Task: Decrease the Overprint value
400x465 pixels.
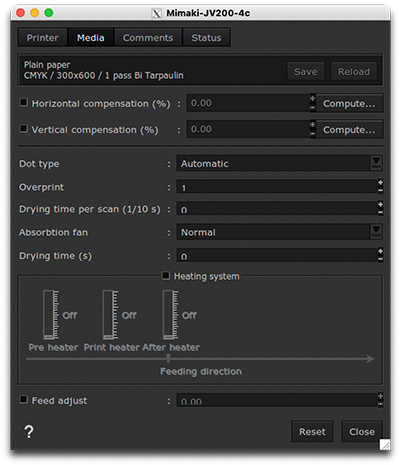Action: coord(380,190)
